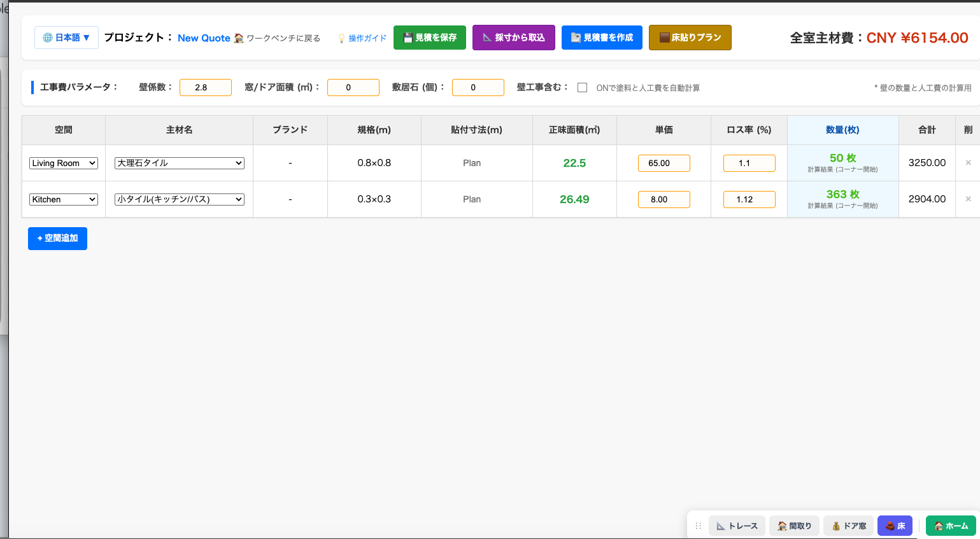Import measurements with 採寸から取込
Viewport: 980px width, 539px height.
(x=514, y=38)
